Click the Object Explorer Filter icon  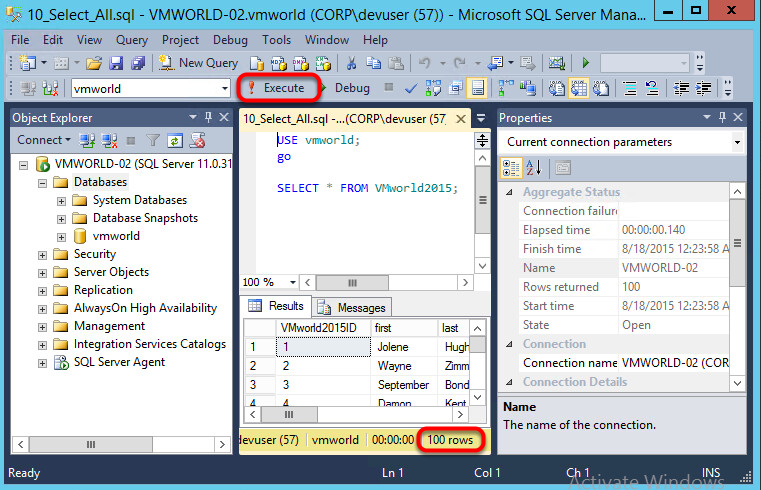(x=153, y=141)
